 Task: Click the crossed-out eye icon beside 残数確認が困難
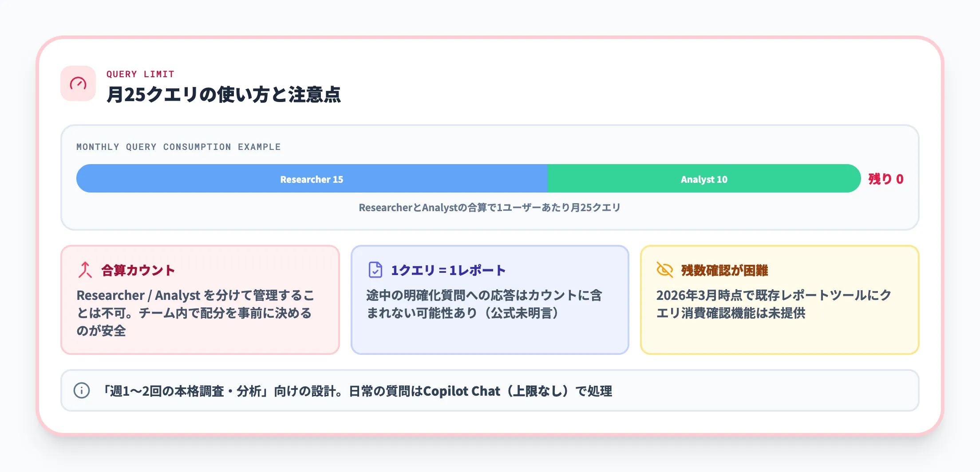click(x=665, y=270)
